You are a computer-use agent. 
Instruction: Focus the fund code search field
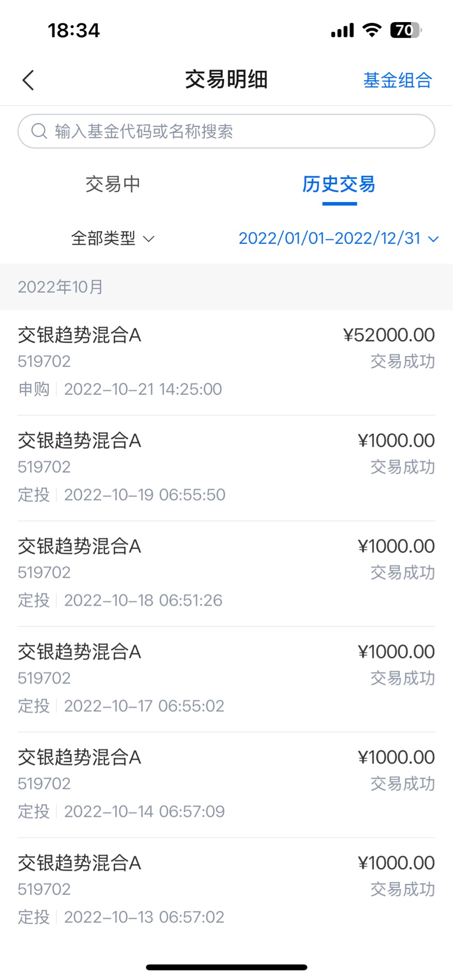[226, 131]
